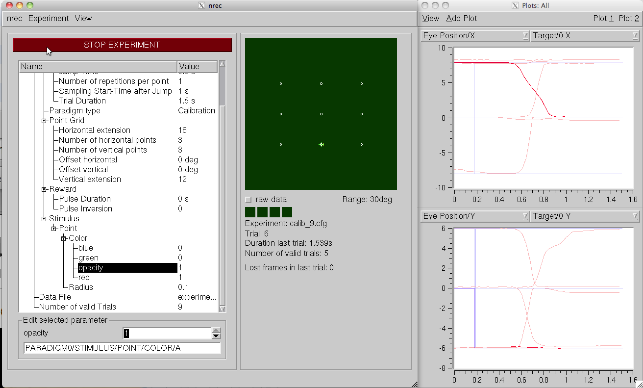Click the parameter path text field
Screen dimensions: 643x388
point(122,348)
